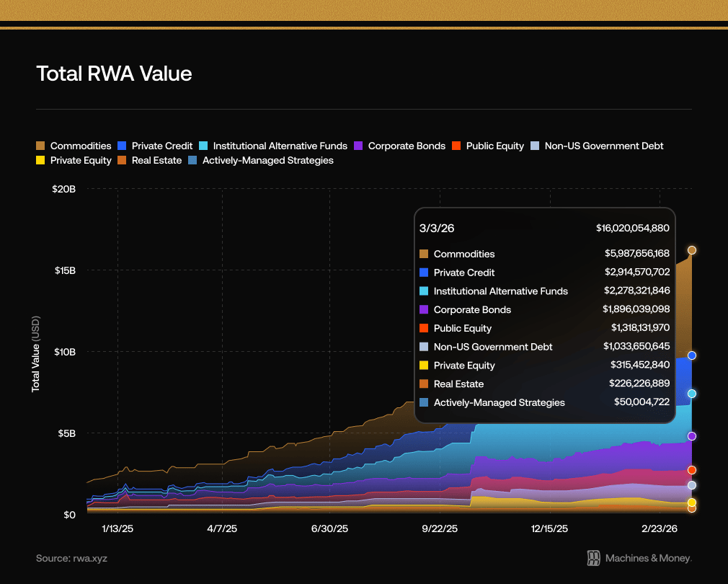Screen dimensions: 728x584
Task: Click the Source: rwa.xyz text
Action: click(71, 558)
